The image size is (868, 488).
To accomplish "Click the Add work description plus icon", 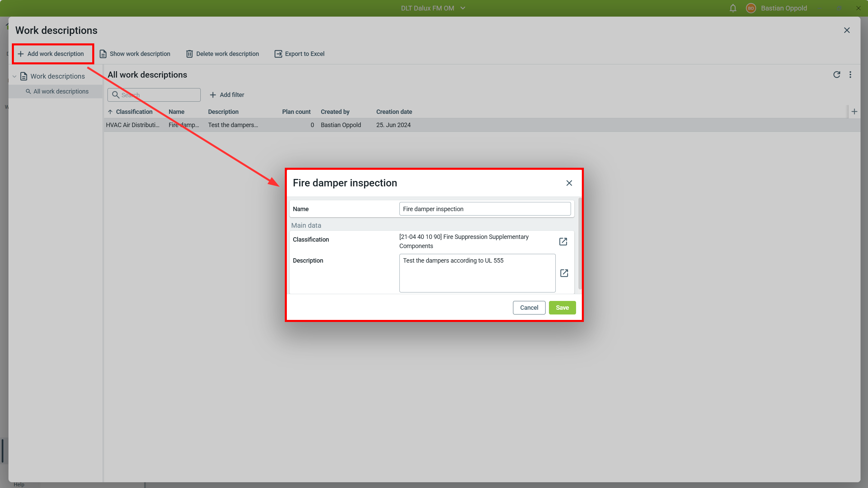I will click(21, 54).
